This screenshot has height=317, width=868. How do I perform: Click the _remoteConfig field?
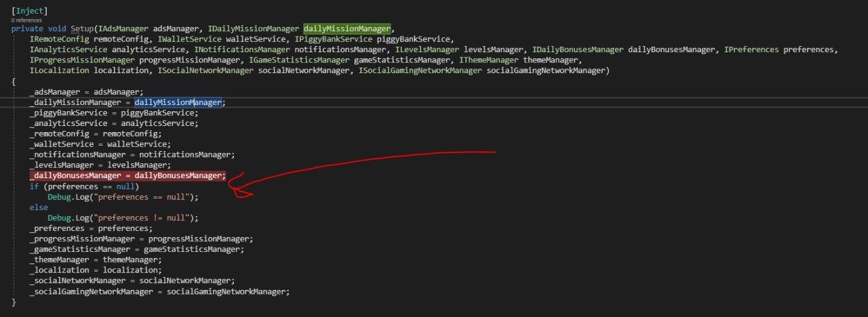tap(60, 133)
